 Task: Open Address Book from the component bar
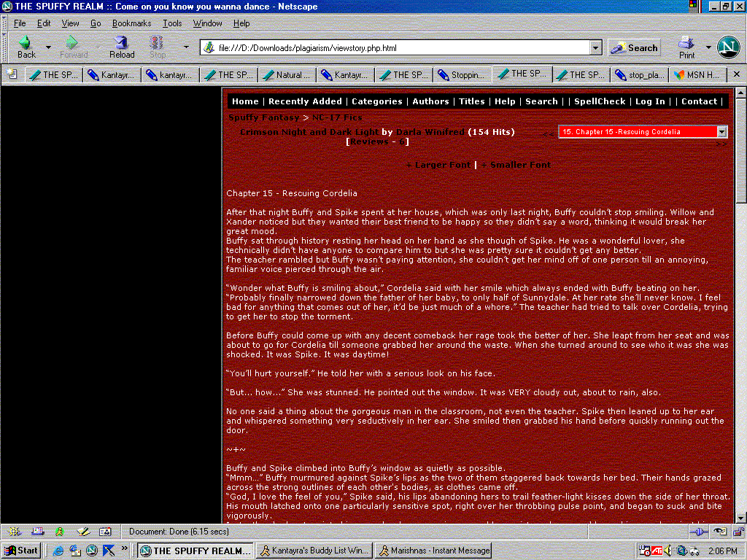(105, 532)
